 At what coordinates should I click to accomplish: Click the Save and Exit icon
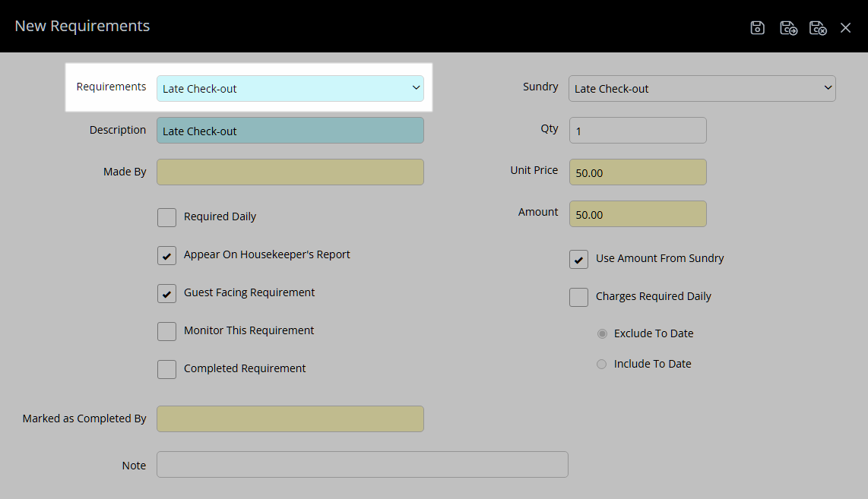[x=788, y=27]
